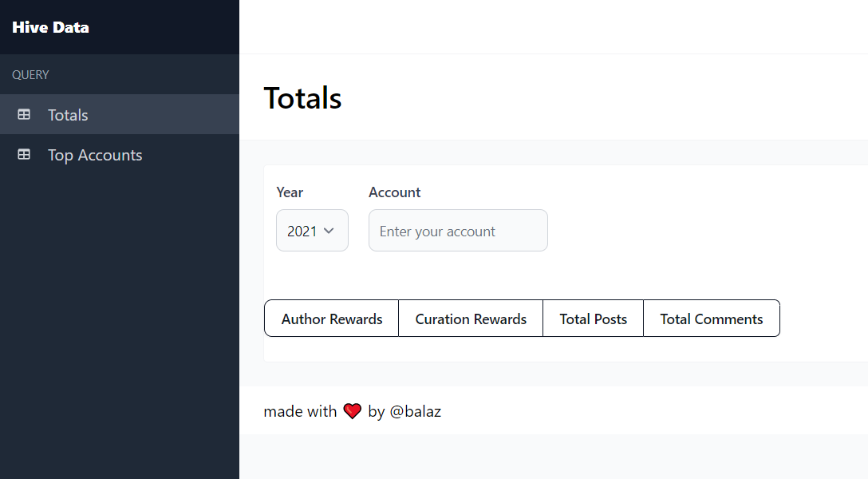
Task: Choose the Total Posts button
Action: (593, 319)
